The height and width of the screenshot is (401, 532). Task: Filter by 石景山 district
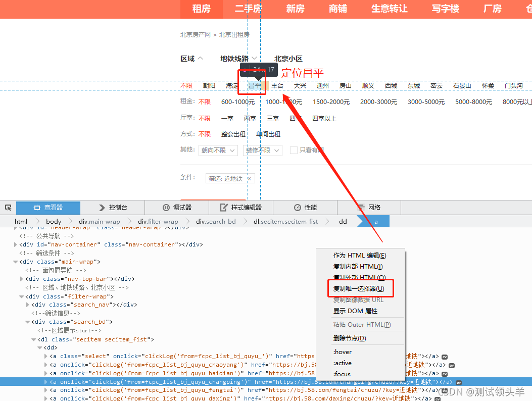click(x=462, y=85)
